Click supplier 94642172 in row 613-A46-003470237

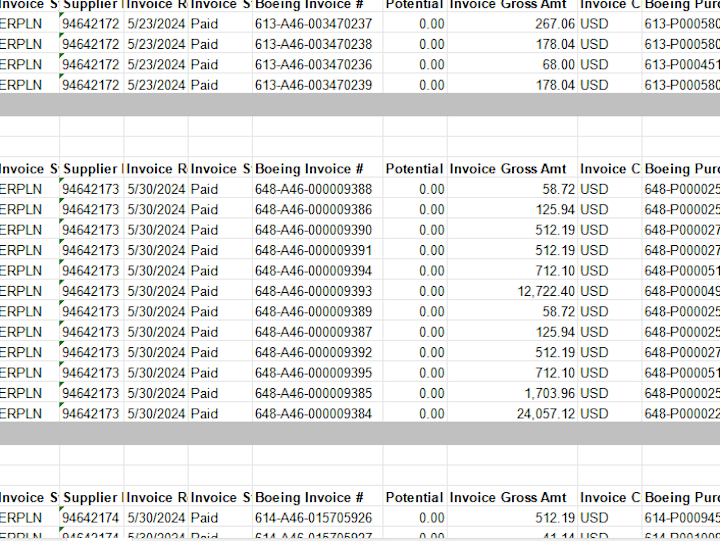(x=91, y=24)
